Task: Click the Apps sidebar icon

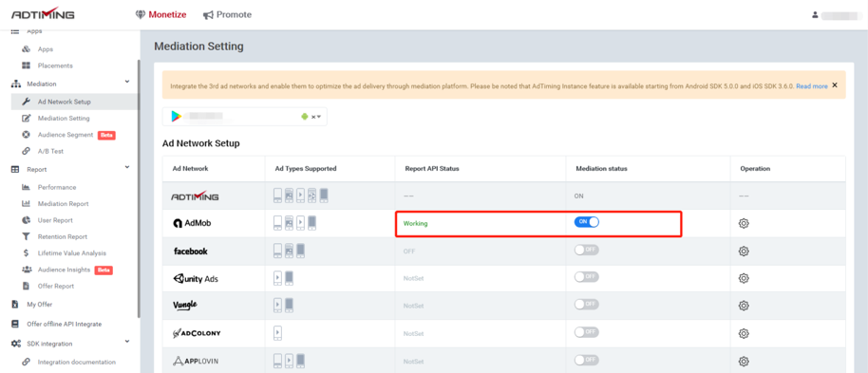Action: pyautogui.click(x=26, y=49)
